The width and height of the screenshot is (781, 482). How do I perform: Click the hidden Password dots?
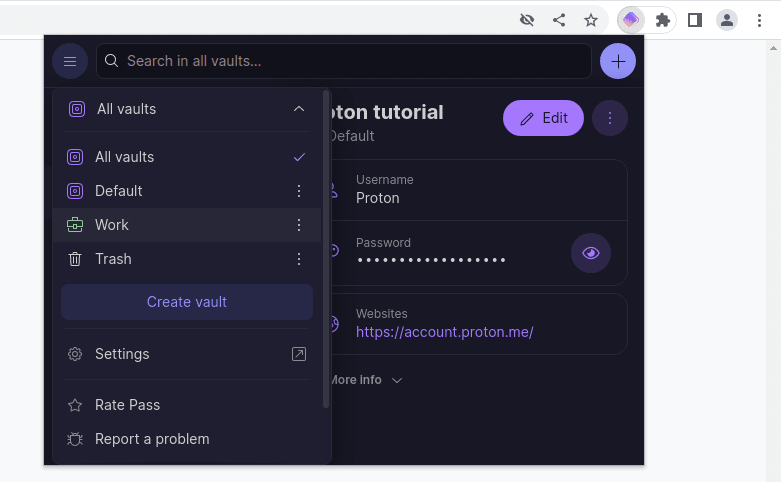pyautogui.click(x=431, y=260)
